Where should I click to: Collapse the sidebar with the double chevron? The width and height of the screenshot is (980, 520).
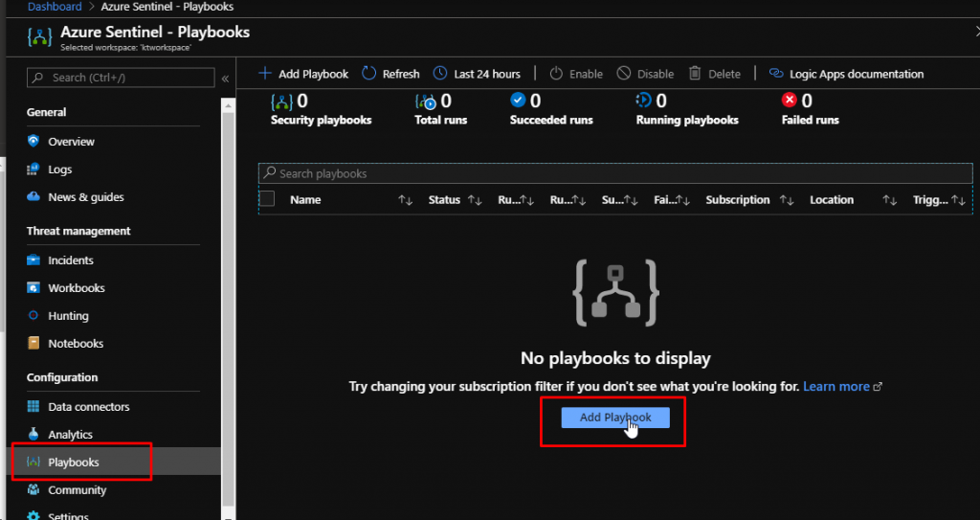click(x=225, y=79)
